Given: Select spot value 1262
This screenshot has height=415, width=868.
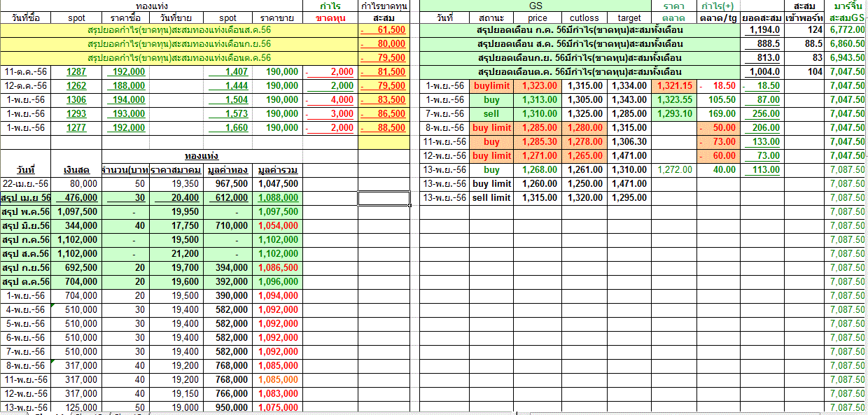Looking at the screenshot, I should [77, 85].
